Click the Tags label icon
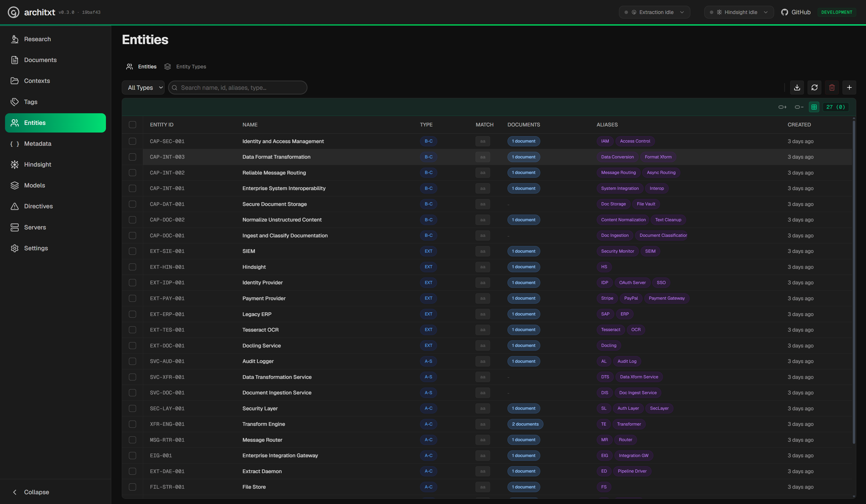Screen dimensions: 866x504 [15, 102]
